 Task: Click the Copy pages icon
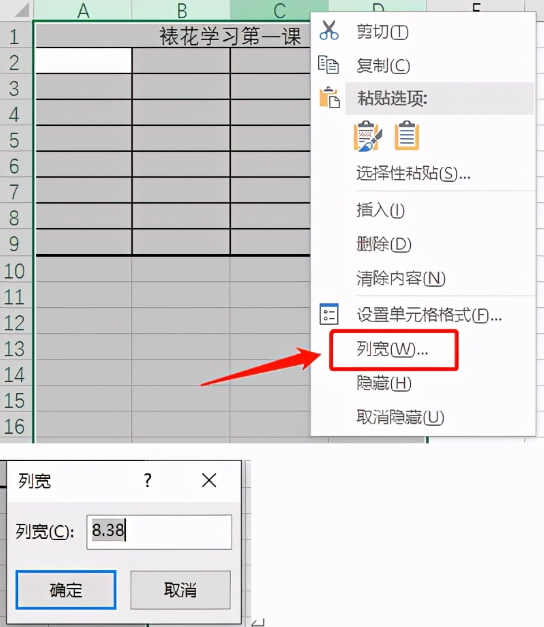pyautogui.click(x=328, y=65)
